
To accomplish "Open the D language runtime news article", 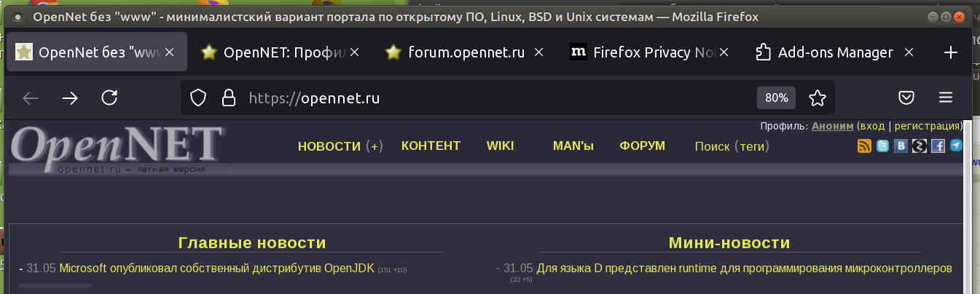I will [x=745, y=269].
